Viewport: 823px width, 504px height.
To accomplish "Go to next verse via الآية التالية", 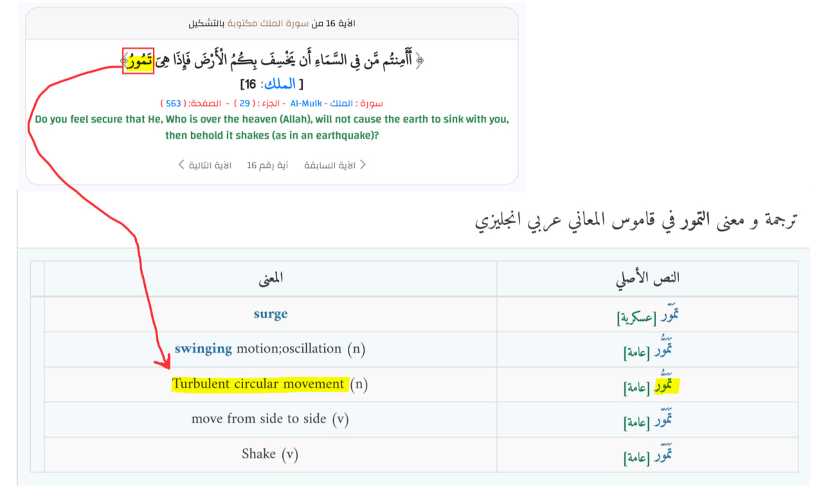I will [210, 165].
